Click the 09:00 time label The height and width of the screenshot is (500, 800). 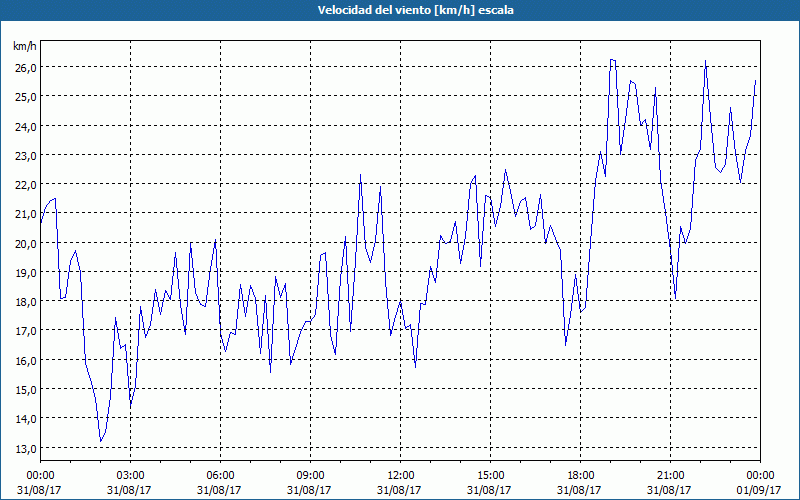tap(310, 475)
